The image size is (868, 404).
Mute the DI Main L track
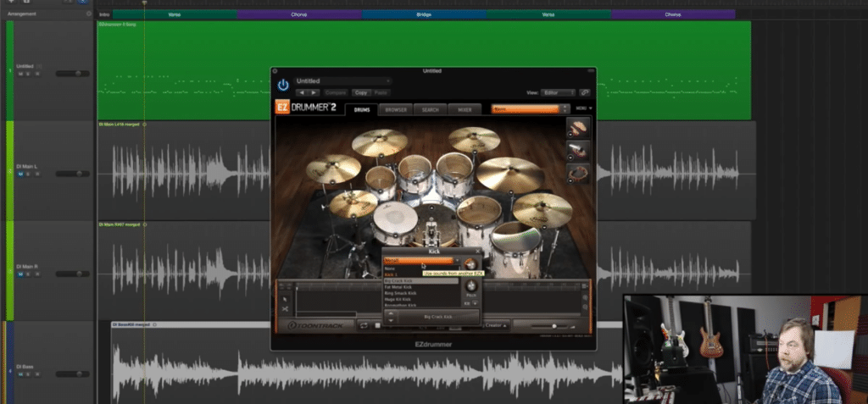(x=20, y=174)
